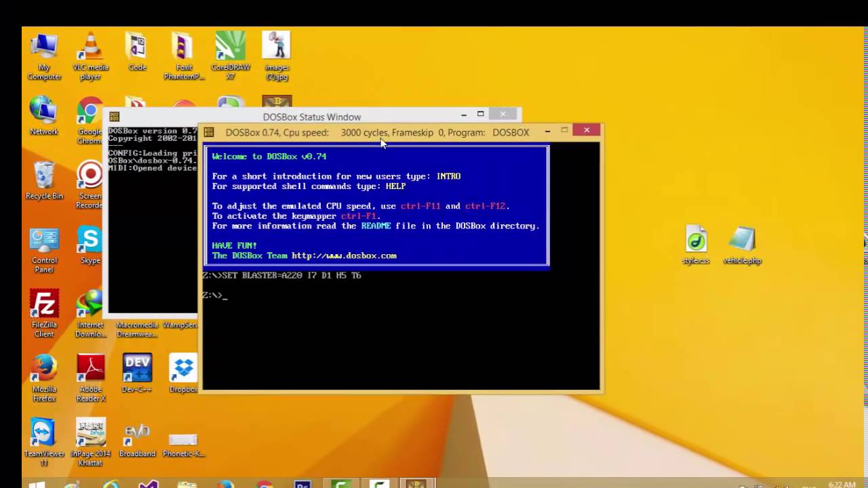Select images (2).jpg file icon
This screenshot has width=868, height=488.
click(277, 56)
